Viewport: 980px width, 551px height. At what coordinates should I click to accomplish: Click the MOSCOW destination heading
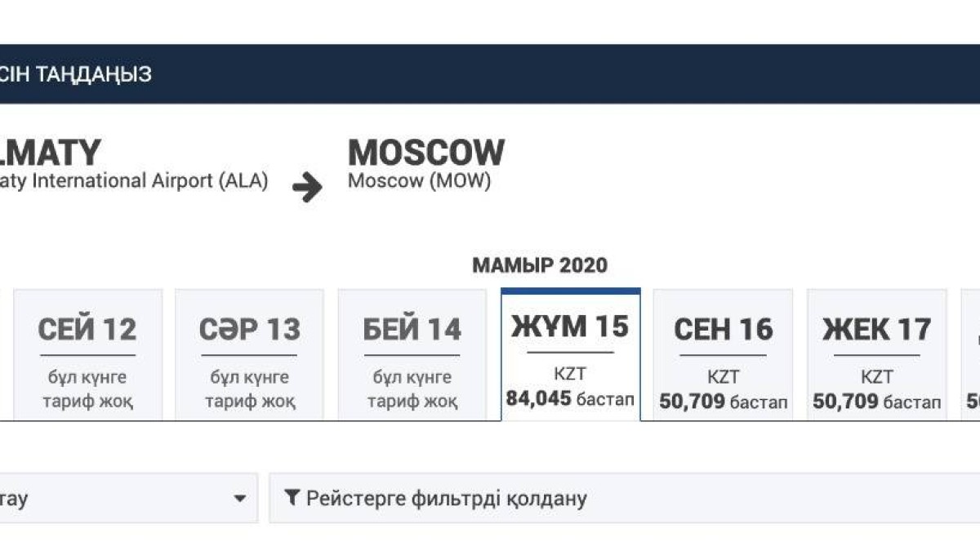click(x=425, y=153)
